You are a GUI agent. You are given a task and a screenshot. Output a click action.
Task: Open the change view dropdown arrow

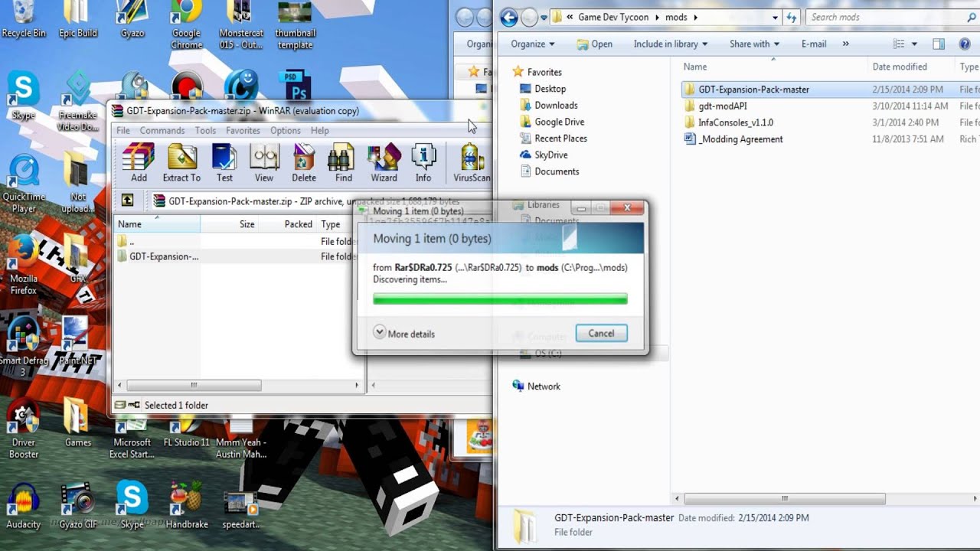(x=914, y=44)
